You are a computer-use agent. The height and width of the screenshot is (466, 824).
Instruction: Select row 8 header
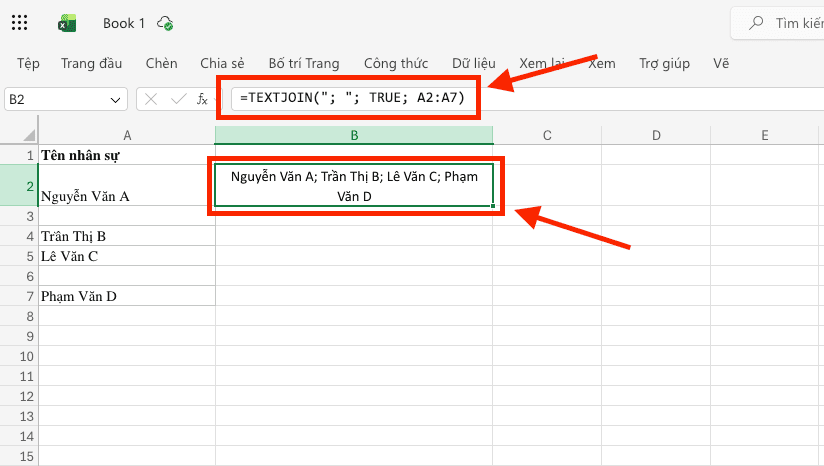(x=19, y=316)
